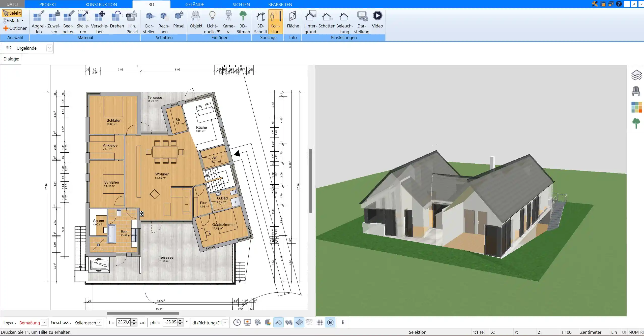Choose the Skalieren texture tool
Viewport: 644px width, 336px height.
pyautogui.click(x=83, y=22)
